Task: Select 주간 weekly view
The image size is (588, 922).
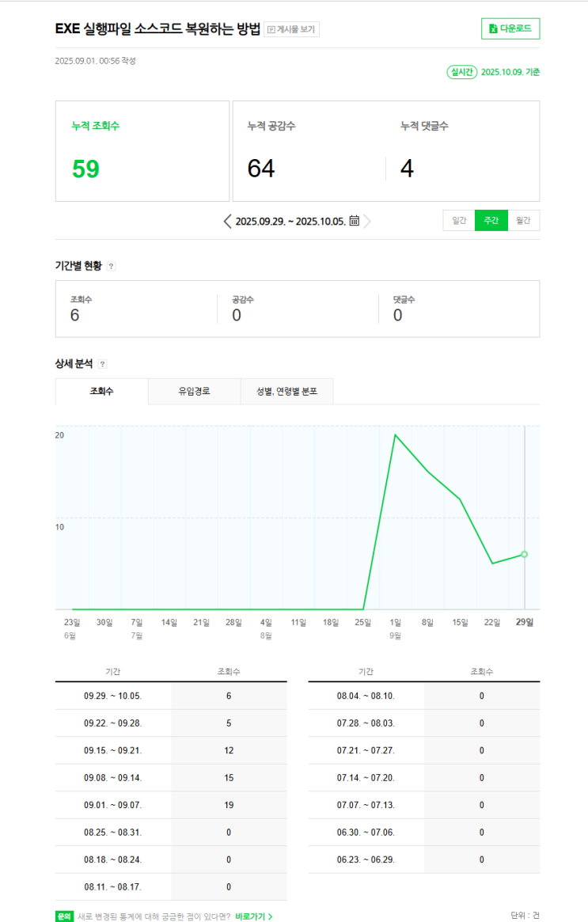Action: pos(491,221)
